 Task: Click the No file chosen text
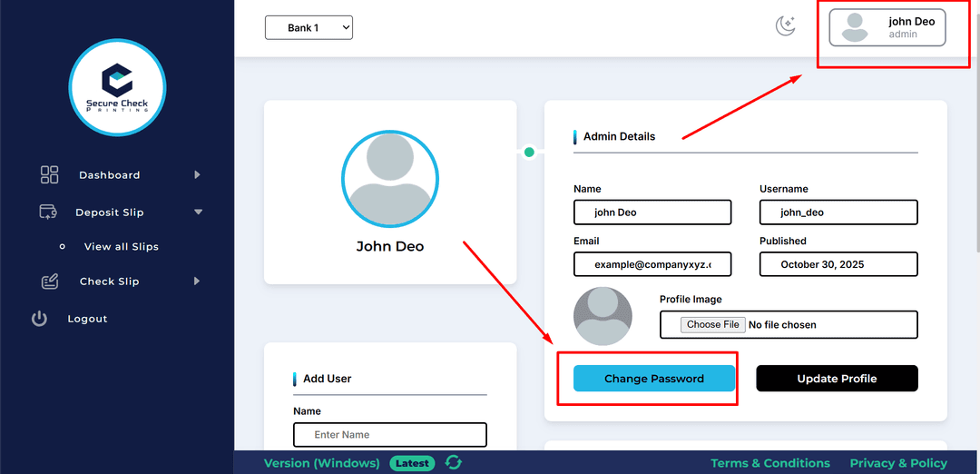coord(782,324)
